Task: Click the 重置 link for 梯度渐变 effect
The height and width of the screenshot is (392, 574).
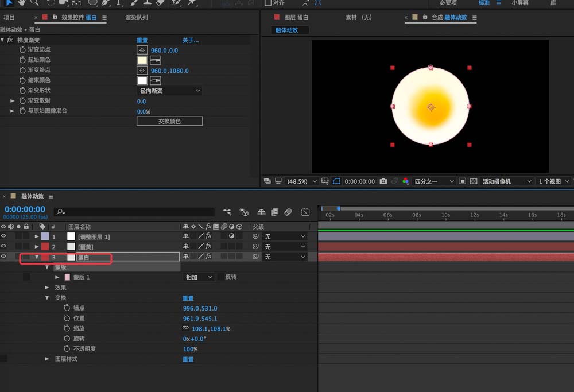Action: tap(142, 40)
